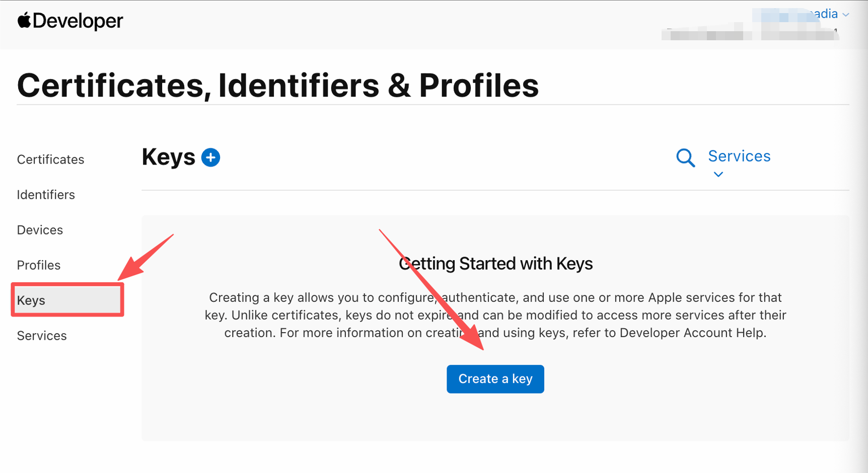Click the Developer wordmark in the header
Viewport: 868px width, 473px height.
pos(78,21)
